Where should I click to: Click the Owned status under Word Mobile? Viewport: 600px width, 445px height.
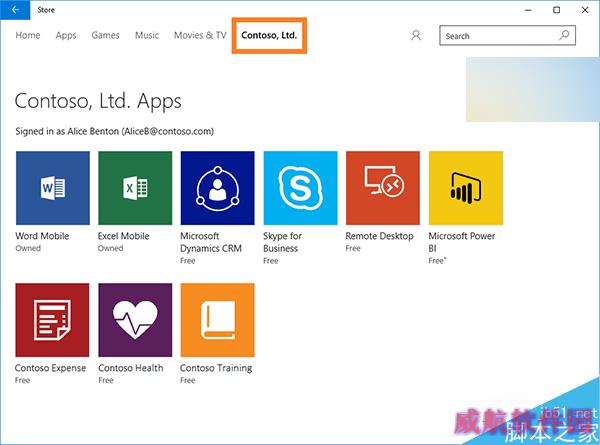click(x=28, y=248)
